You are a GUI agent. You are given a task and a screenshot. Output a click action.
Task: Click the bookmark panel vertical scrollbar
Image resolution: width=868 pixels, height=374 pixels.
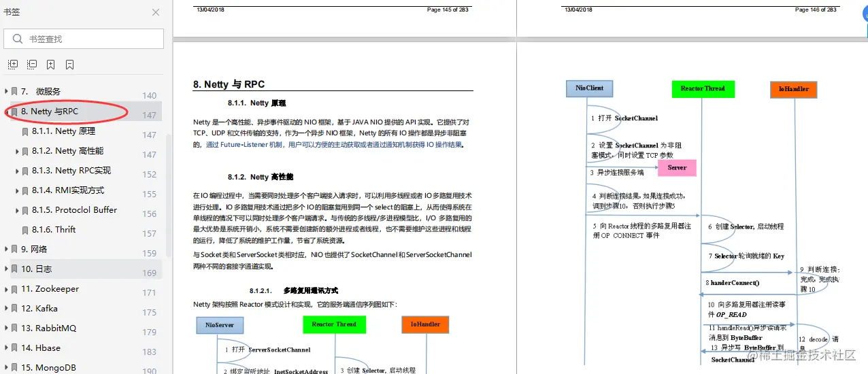(x=169, y=197)
